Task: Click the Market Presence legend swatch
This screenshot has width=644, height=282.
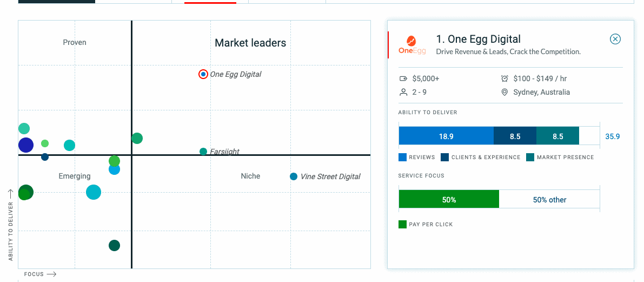Action: 530,157
